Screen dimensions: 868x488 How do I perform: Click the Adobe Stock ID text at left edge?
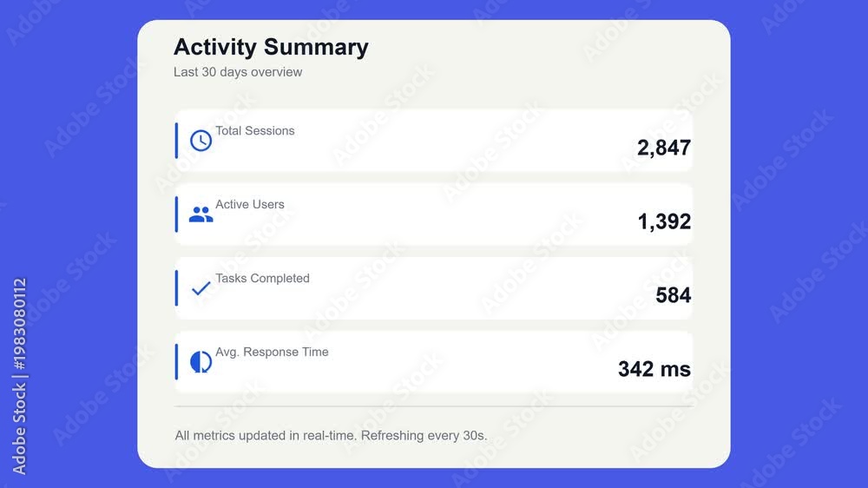click(x=19, y=377)
